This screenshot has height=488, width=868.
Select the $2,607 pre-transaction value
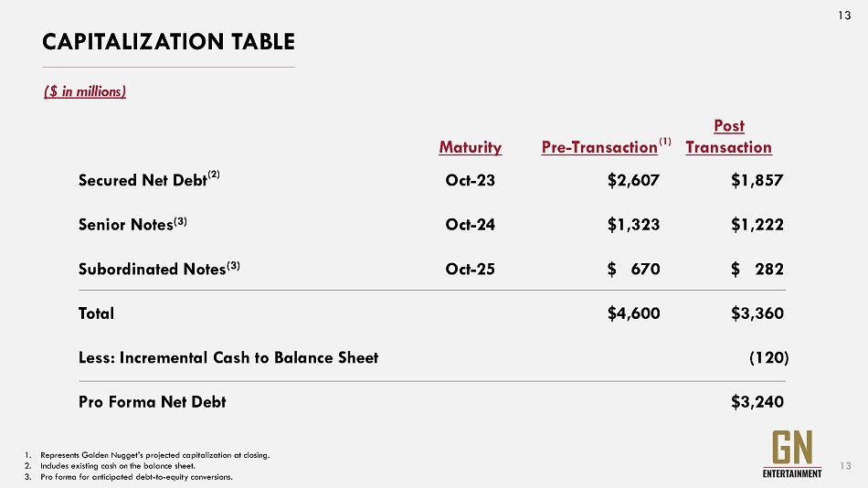pyautogui.click(x=633, y=180)
